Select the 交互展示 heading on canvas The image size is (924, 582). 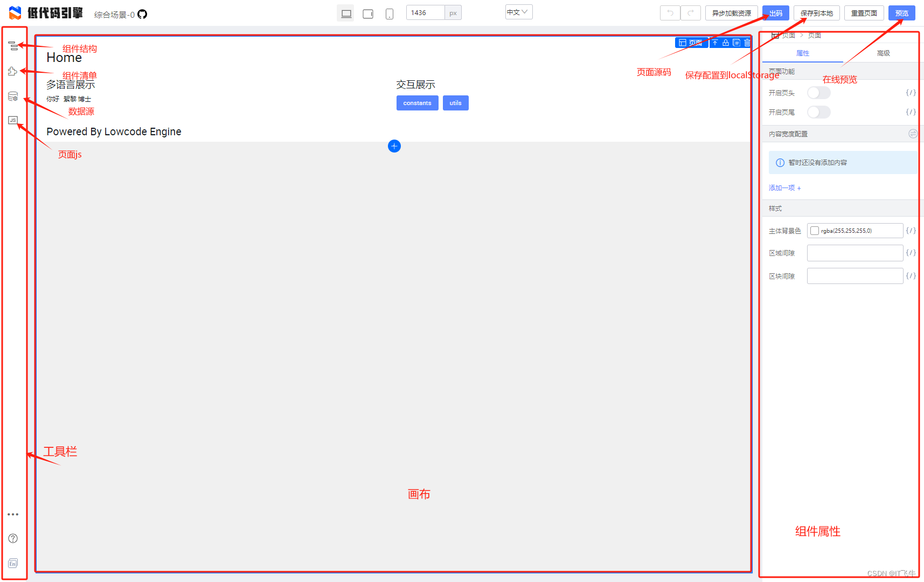coord(416,85)
